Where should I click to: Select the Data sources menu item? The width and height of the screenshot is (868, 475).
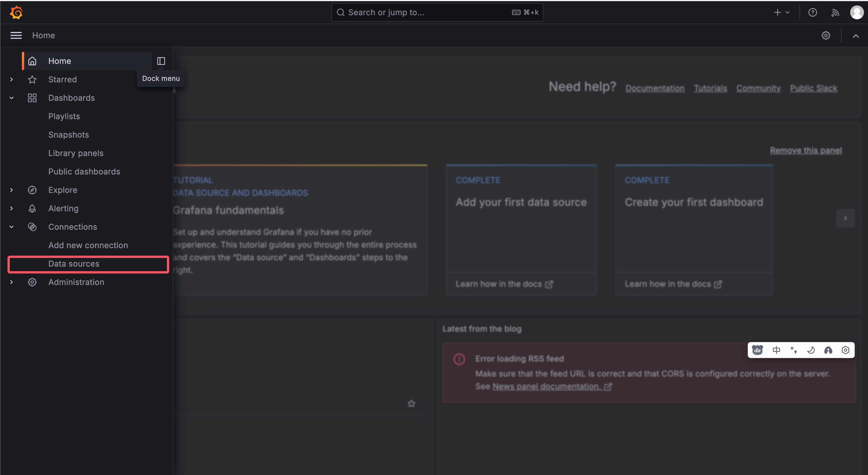coord(74,263)
